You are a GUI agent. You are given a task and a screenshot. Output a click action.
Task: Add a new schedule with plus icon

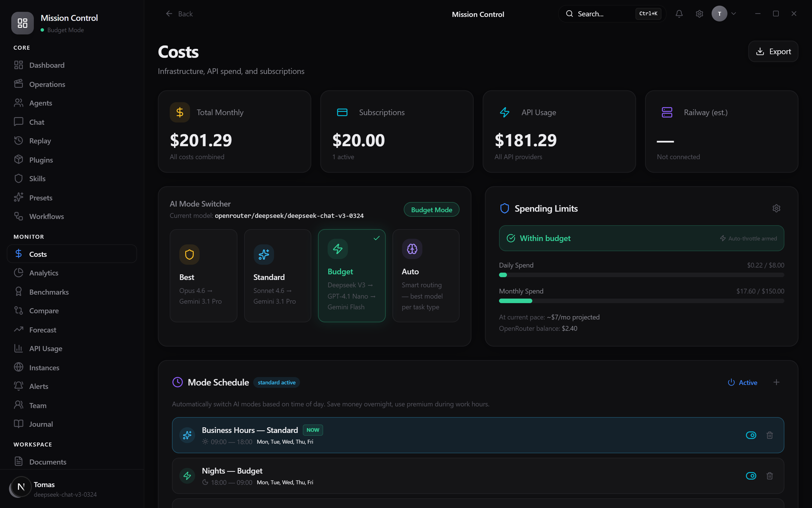(x=776, y=382)
